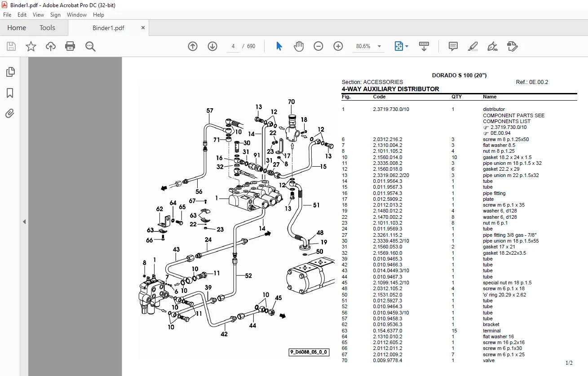Screen dimensions: 588x376
Task: Select the highlight text pen tool
Action: point(473,46)
